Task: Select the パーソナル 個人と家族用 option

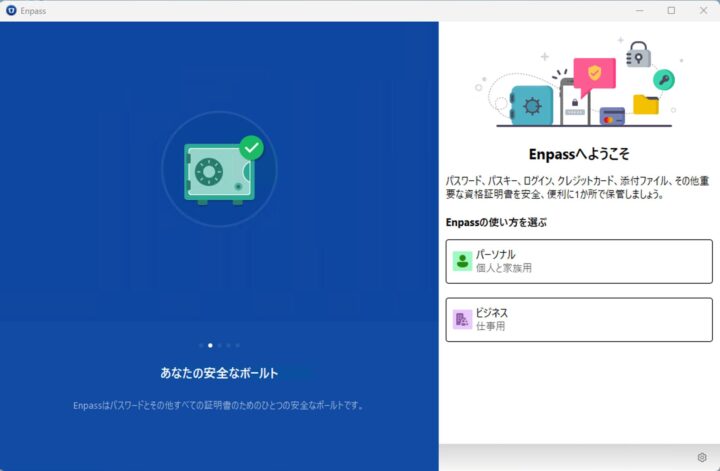Action: [578, 261]
